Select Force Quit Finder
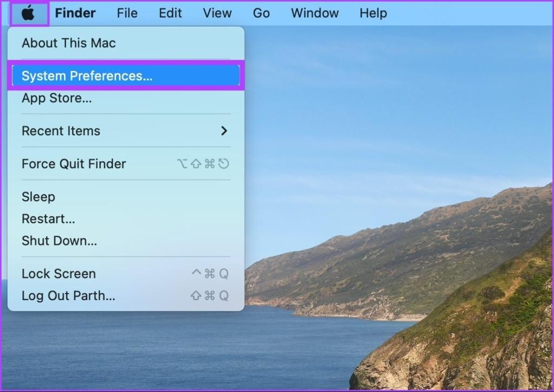 (x=74, y=164)
